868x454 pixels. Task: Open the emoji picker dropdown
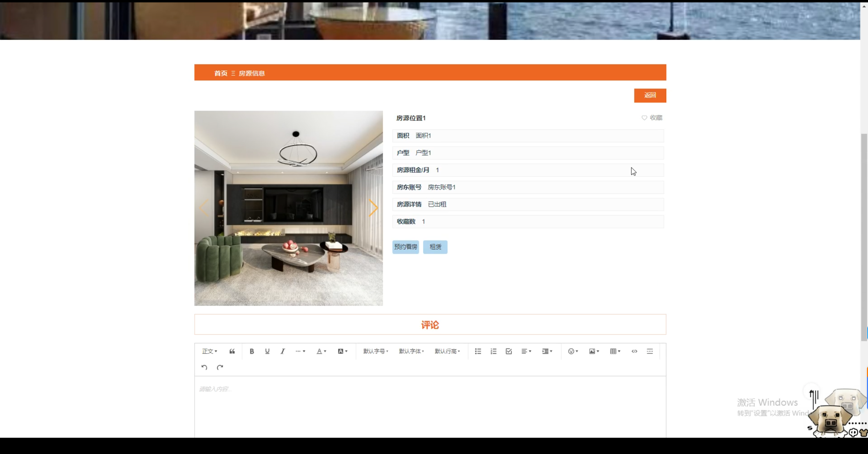click(573, 351)
